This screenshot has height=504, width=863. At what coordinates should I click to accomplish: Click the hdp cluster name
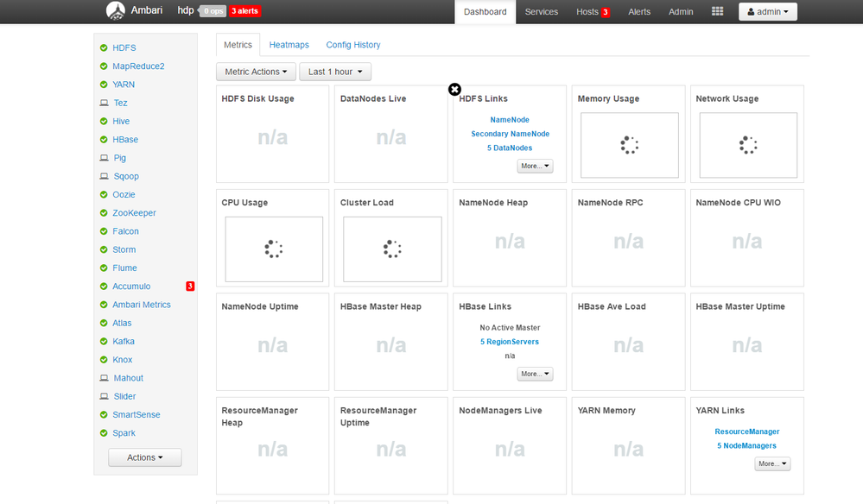point(186,10)
